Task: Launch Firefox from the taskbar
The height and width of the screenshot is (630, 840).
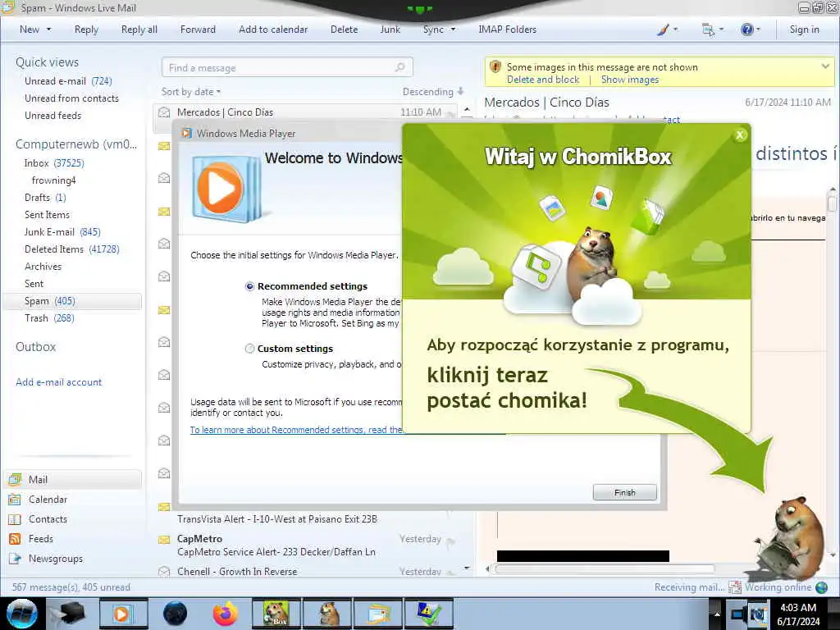Action: pos(226,614)
